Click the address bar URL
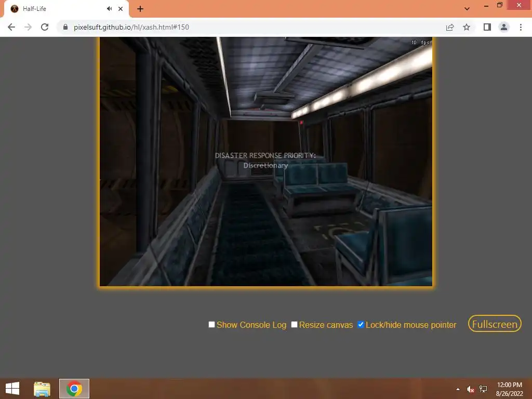The image size is (532, 399). pos(131,27)
